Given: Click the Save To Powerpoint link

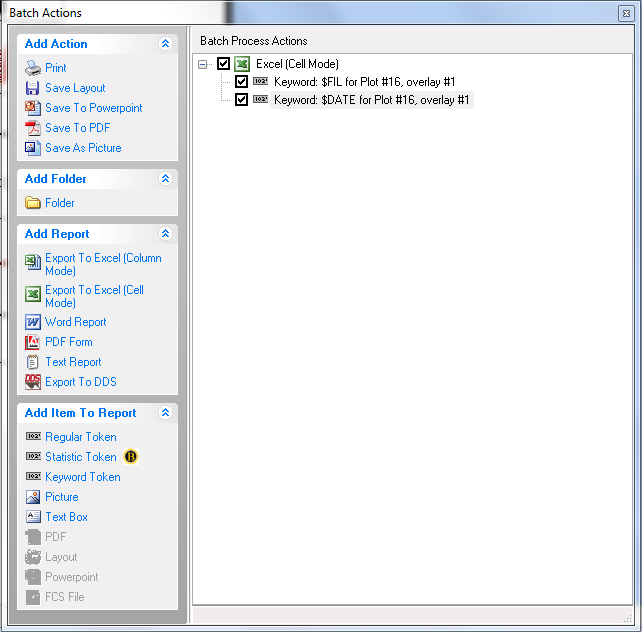Looking at the screenshot, I should click(x=94, y=108).
